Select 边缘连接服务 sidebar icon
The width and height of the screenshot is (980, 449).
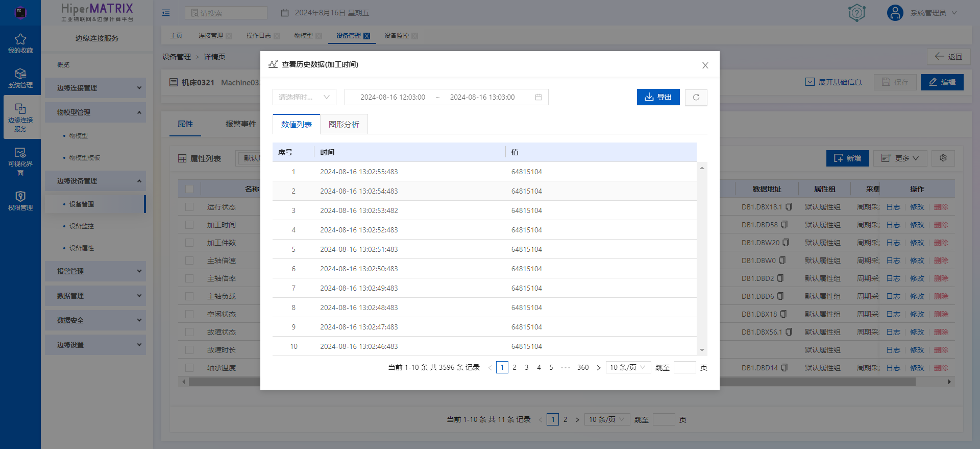[x=20, y=109]
